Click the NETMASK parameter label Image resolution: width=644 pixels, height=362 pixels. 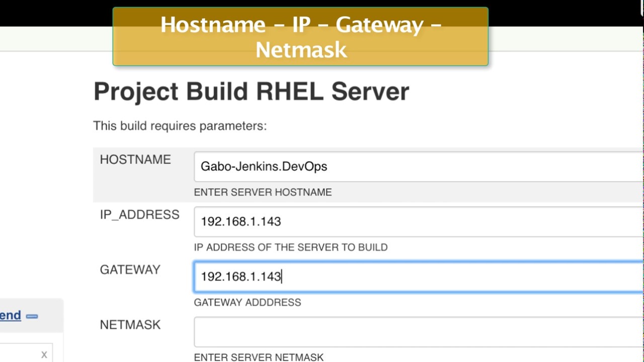130,325
